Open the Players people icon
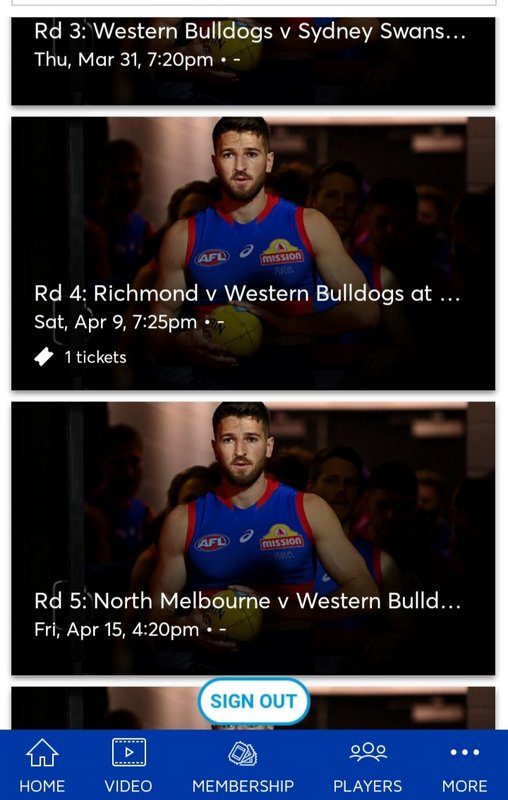 point(368,752)
